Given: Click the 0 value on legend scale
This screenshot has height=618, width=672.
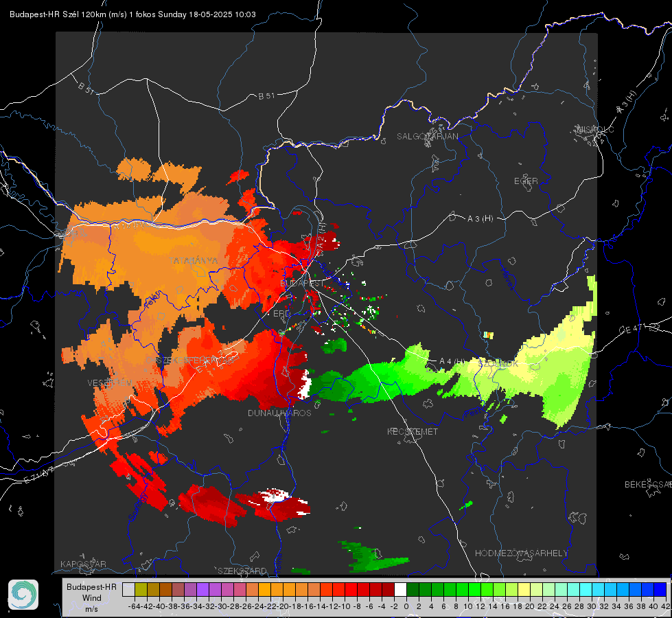Looking at the screenshot, I should pyautogui.click(x=406, y=606).
